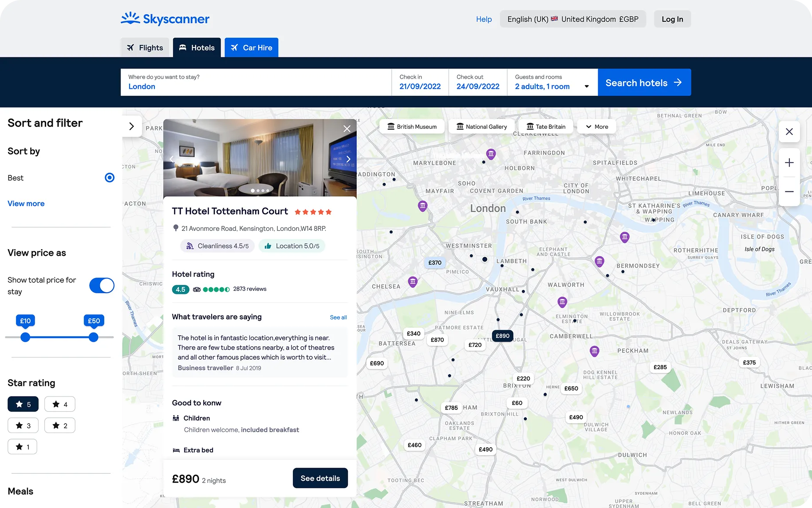
Task: Select the £690 map price marker
Action: click(377, 363)
